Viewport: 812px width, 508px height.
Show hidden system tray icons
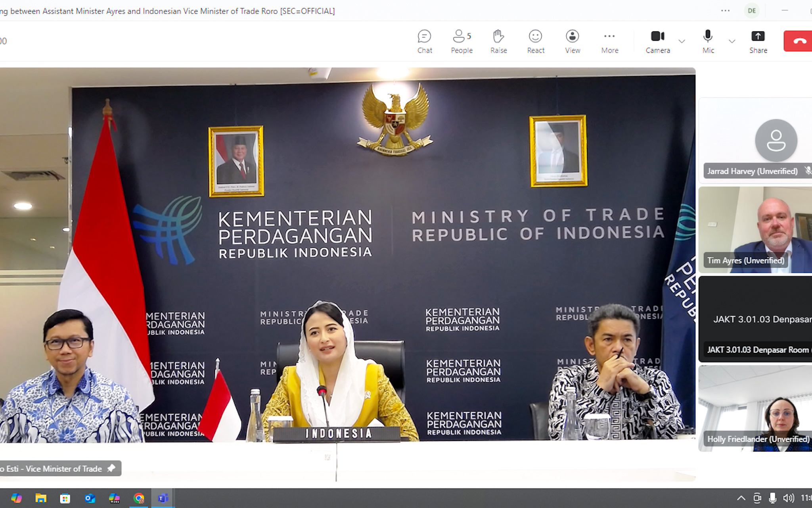pos(741,498)
